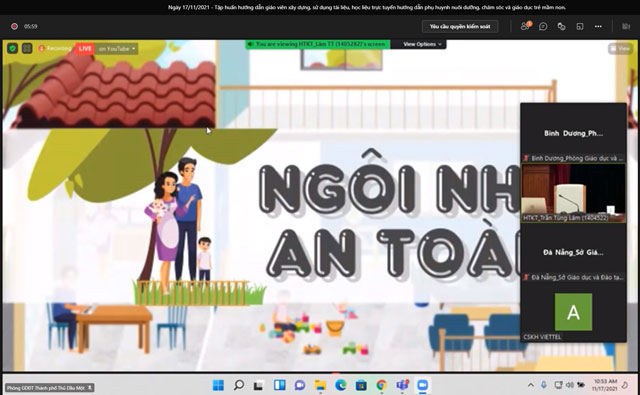Image resolution: width=640 pixels, height=395 pixels.
Task: Click the microphone tray icon
Action: pyautogui.click(x=544, y=385)
